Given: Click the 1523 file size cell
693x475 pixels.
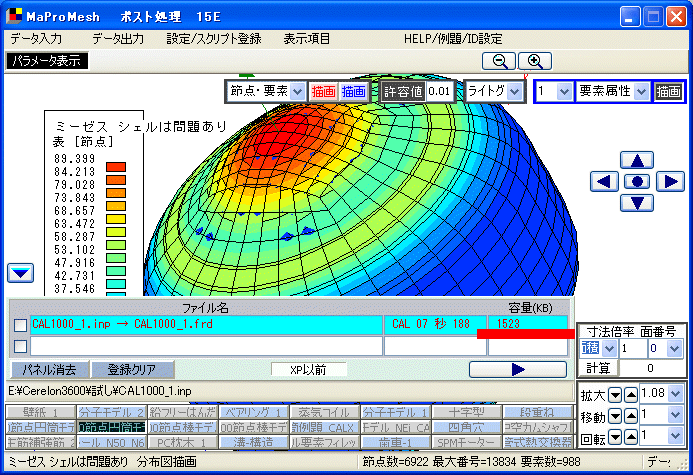Looking at the screenshot, I should click(528, 323).
